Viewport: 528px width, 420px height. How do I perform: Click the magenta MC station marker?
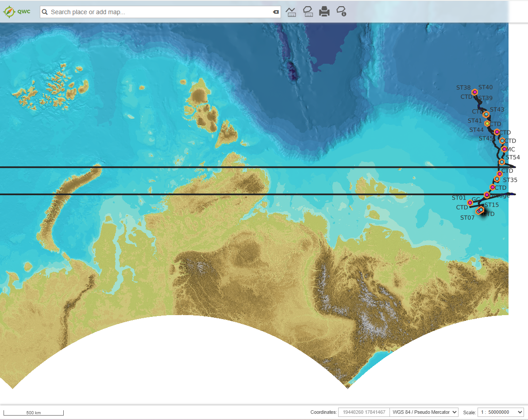point(504,149)
